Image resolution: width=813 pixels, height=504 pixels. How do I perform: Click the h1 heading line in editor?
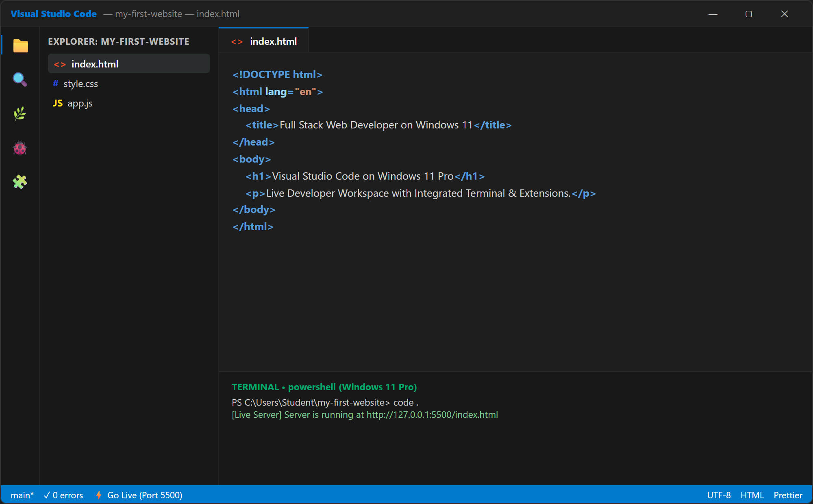[x=365, y=176]
